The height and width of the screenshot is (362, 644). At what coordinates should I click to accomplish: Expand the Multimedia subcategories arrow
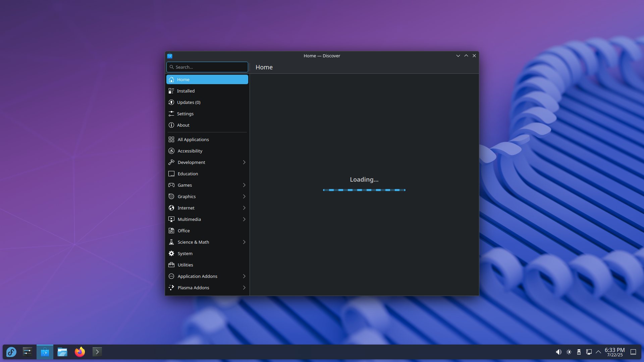(x=244, y=219)
